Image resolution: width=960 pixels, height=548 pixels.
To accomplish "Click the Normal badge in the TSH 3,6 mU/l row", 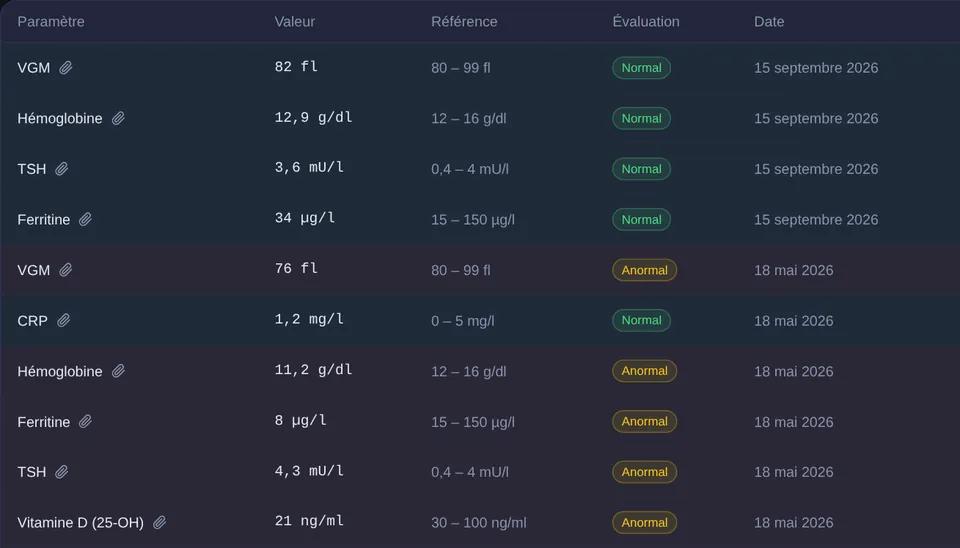I will point(641,169).
